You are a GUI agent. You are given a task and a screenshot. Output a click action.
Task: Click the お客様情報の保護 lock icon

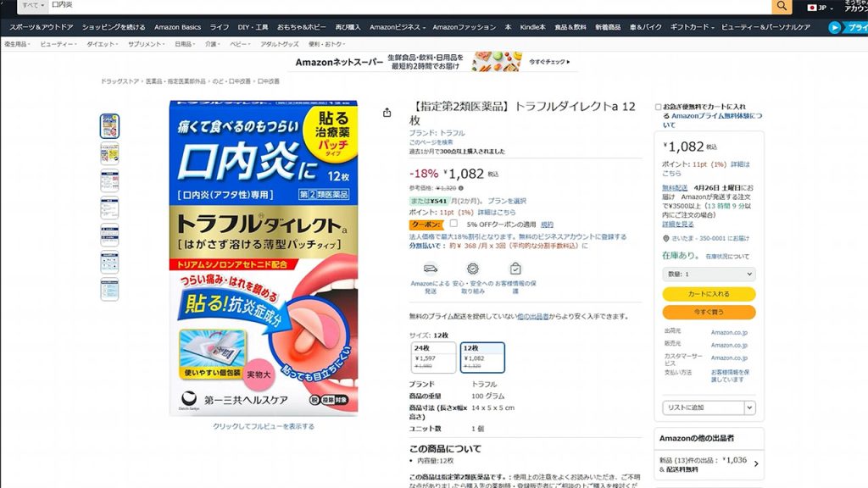point(515,268)
